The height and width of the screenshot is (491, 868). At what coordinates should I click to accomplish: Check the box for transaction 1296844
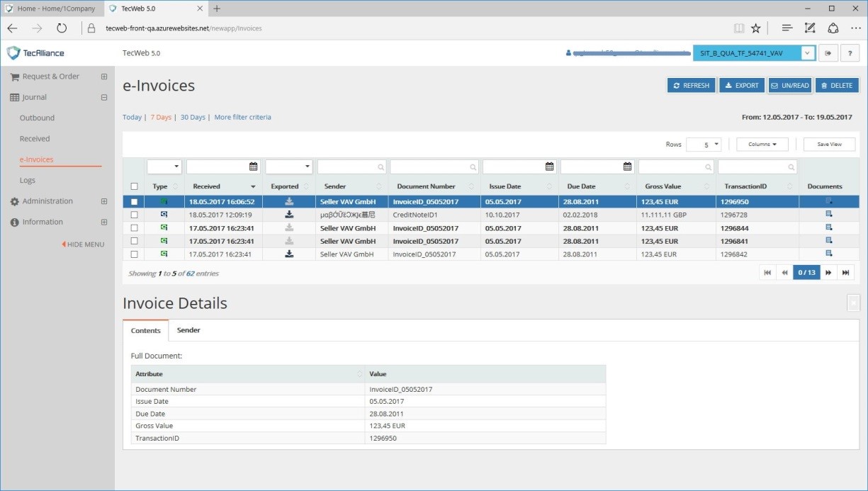pyautogui.click(x=135, y=227)
